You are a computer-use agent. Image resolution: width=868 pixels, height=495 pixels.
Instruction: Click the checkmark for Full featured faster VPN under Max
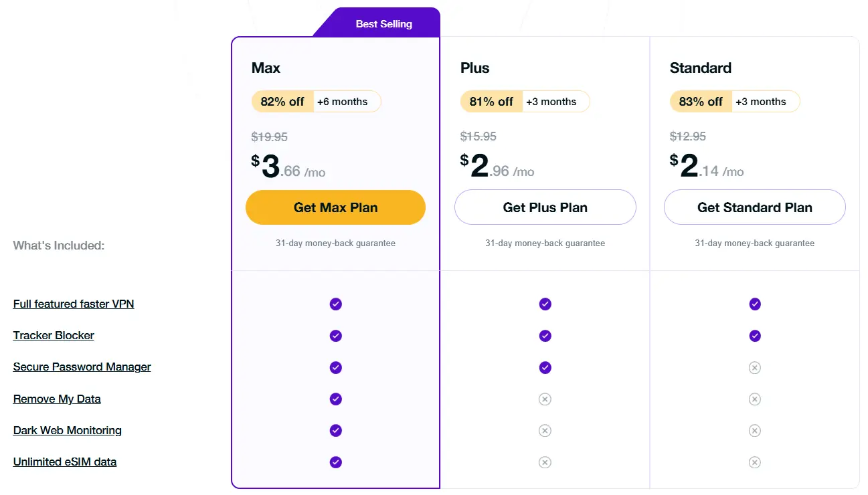pos(335,304)
